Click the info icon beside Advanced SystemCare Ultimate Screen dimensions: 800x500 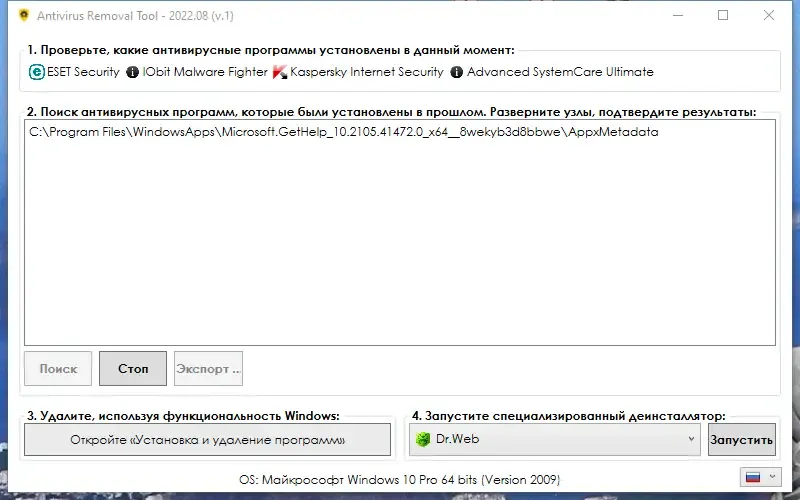coord(457,72)
